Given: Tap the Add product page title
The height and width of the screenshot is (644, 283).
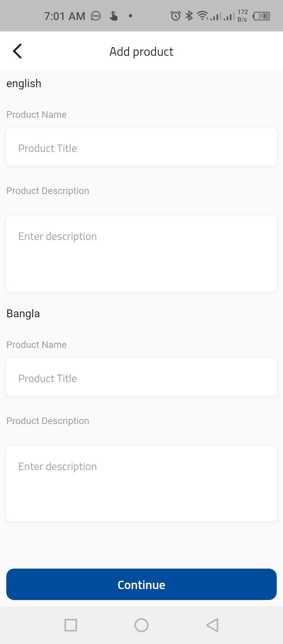Looking at the screenshot, I should click(141, 51).
